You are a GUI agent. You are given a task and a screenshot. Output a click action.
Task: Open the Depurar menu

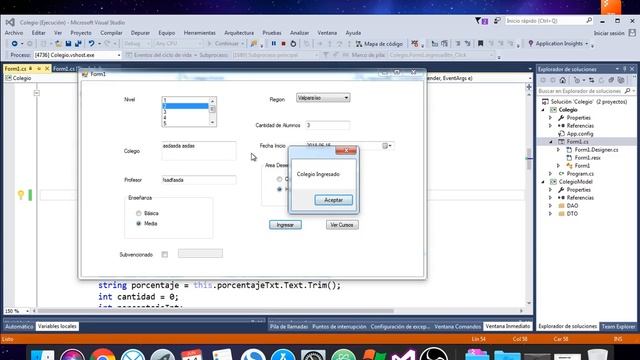pos(140,33)
